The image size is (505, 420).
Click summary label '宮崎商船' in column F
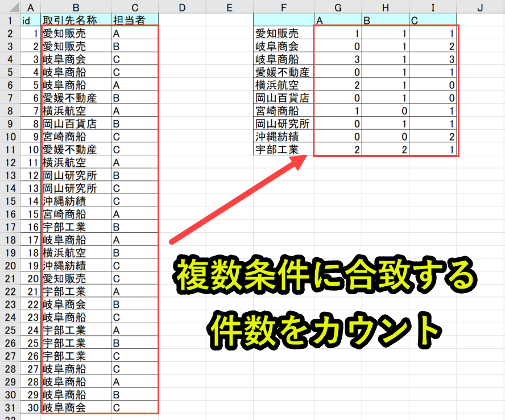click(x=284, y=110)
